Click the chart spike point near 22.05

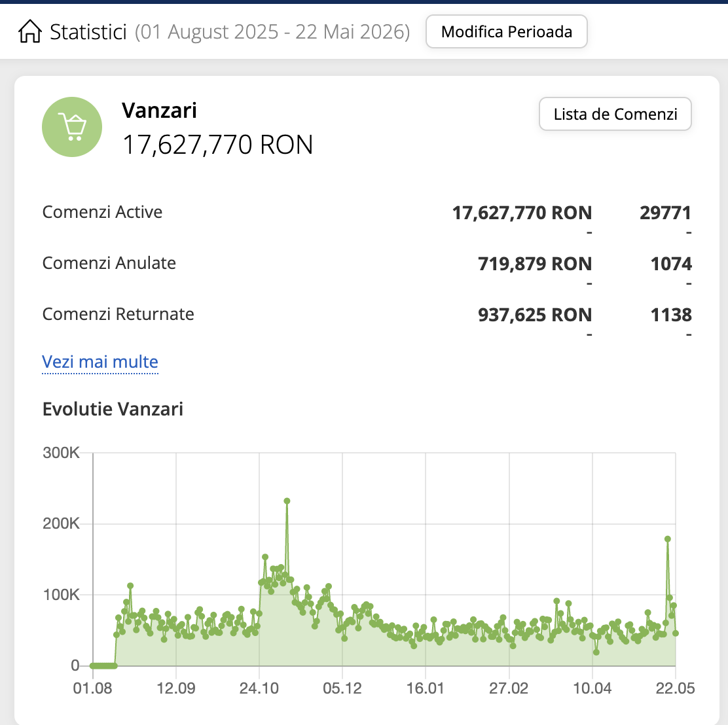coord(668,539)
